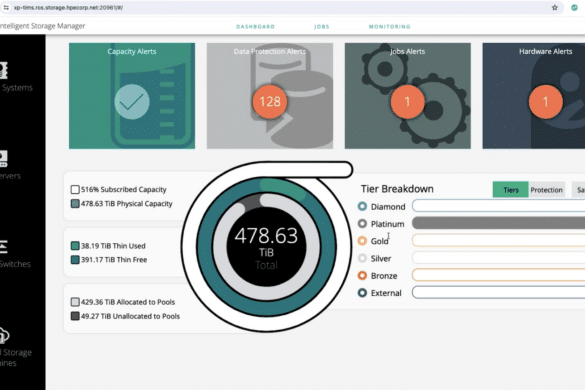Click the Diamond tier capacity bar
Screen dimensions: 585x390
pos(498,206)
